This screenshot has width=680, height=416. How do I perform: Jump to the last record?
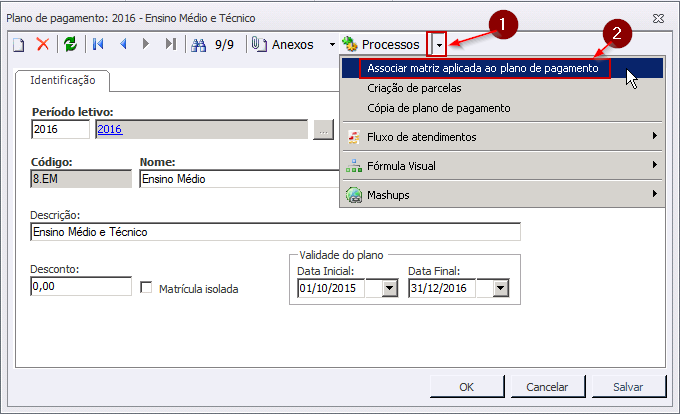coord(170,44)
